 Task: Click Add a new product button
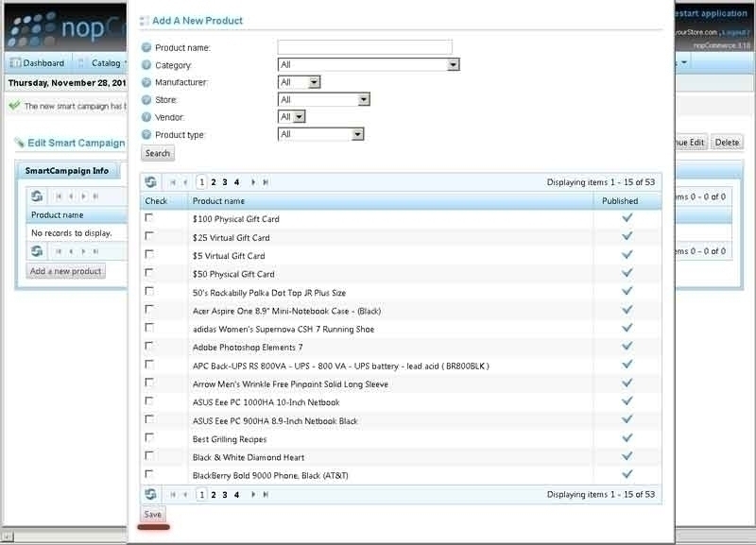pos(65,271)
